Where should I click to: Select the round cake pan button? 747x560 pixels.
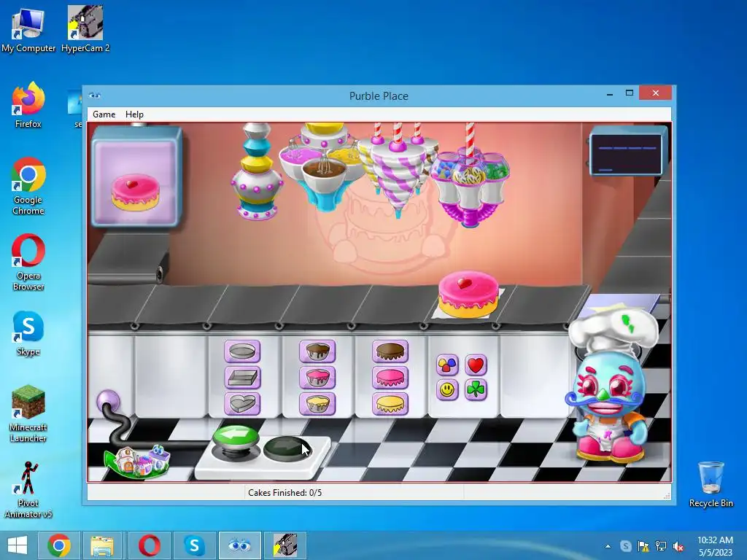coord(242,352)
